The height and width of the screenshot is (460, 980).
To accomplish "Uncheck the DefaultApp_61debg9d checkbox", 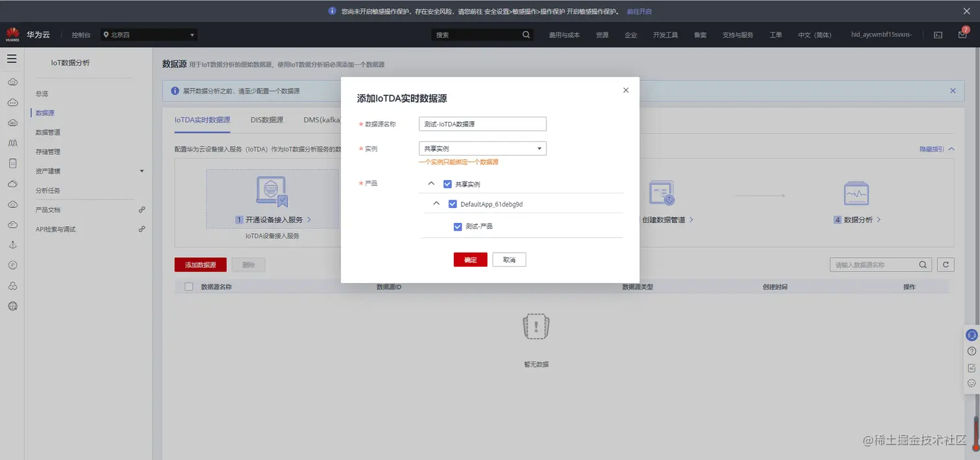I will click(452, 203).
